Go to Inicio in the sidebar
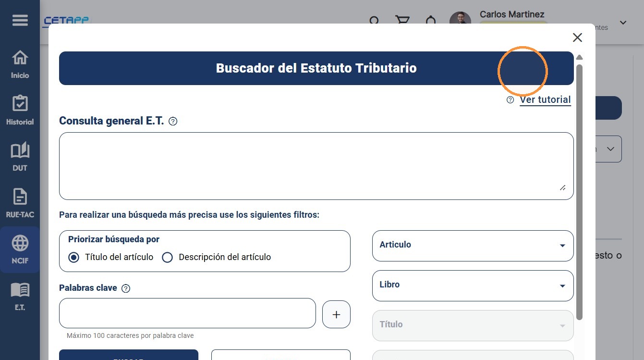The image size is (644, 360). (20, 64)
